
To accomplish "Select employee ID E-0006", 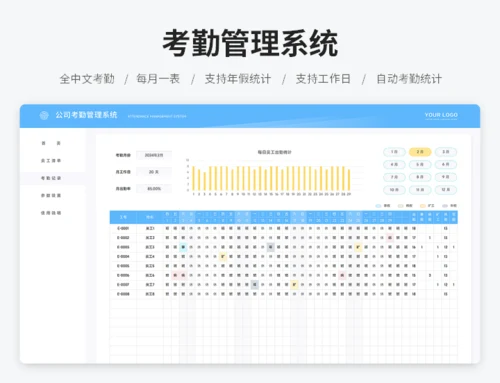I will (x=123, y=275).
